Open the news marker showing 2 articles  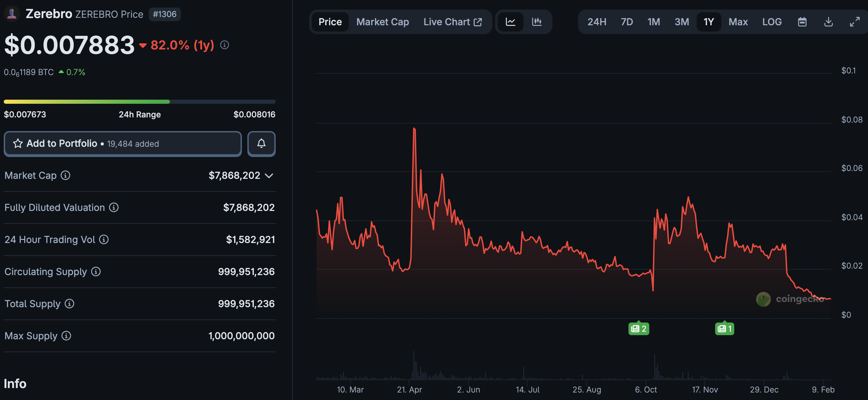[639, 328]
